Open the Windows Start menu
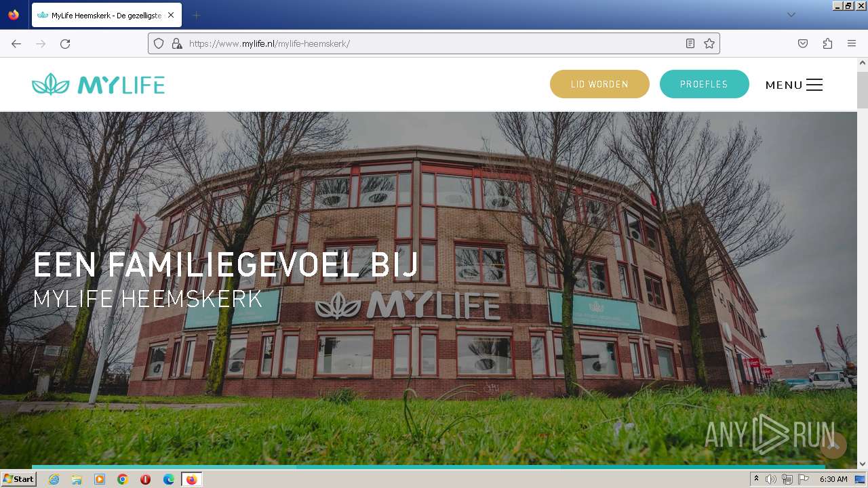The image size is (868, 488). pyautogui.click(x=19, y=479)
